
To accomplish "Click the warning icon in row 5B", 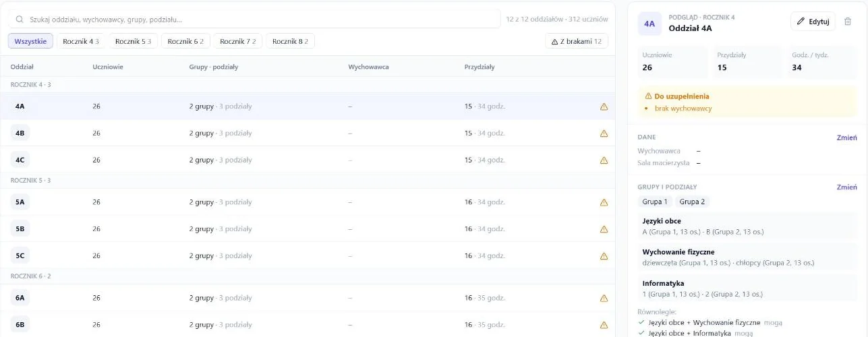I will click(604, 229).
